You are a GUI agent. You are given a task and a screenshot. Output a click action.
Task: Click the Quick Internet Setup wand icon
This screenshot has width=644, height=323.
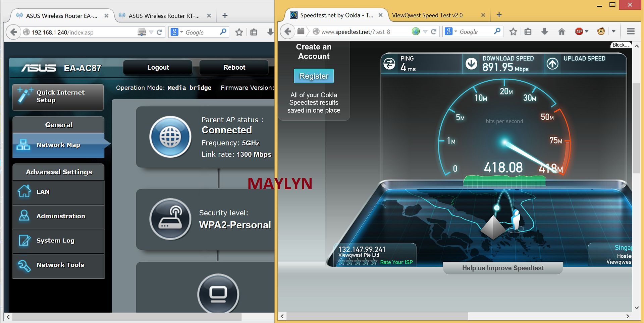click(24, 95)
